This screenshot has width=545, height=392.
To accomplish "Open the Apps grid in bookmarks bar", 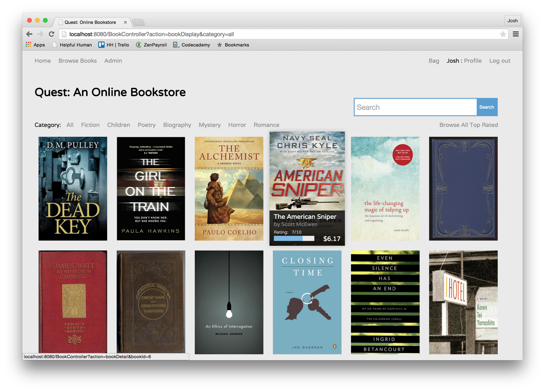I will pyautogui.click(x=35, y=45).
